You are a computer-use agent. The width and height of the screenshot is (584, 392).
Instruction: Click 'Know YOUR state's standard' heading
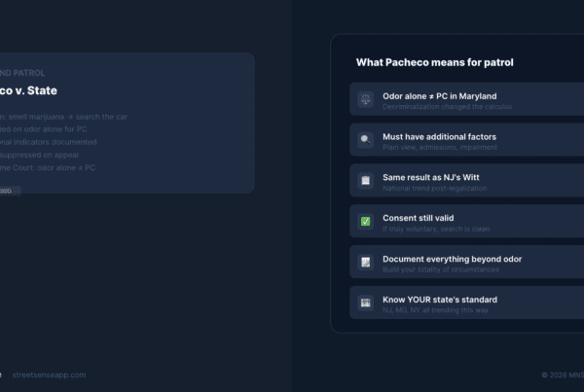(439, 300)
